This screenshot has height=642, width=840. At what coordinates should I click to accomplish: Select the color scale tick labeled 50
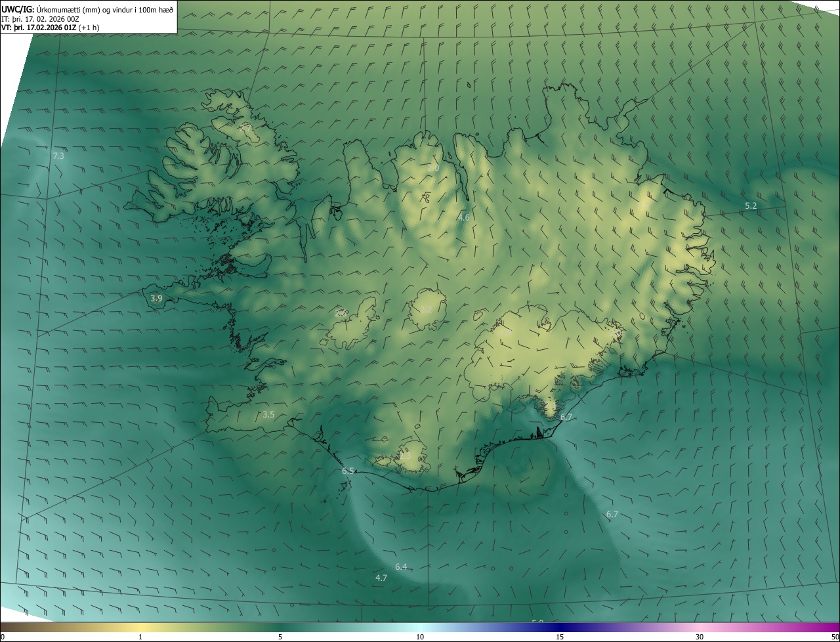(835, 637)
